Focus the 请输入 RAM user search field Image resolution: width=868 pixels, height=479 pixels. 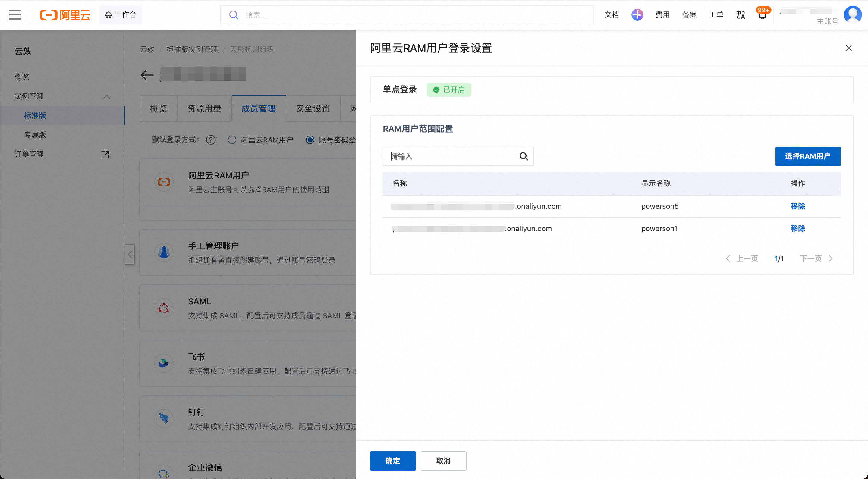tap(448, 156)
